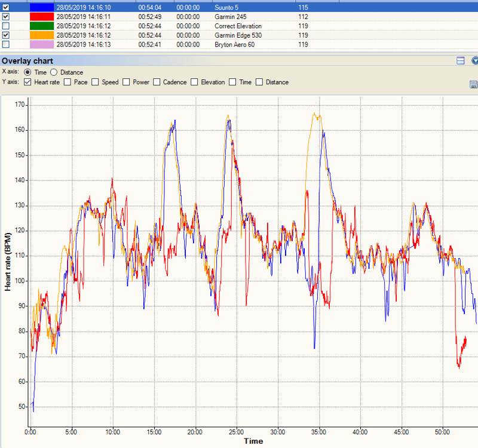
Task: Select Distance radio button for X axis
Action: (x=54, y=72)
